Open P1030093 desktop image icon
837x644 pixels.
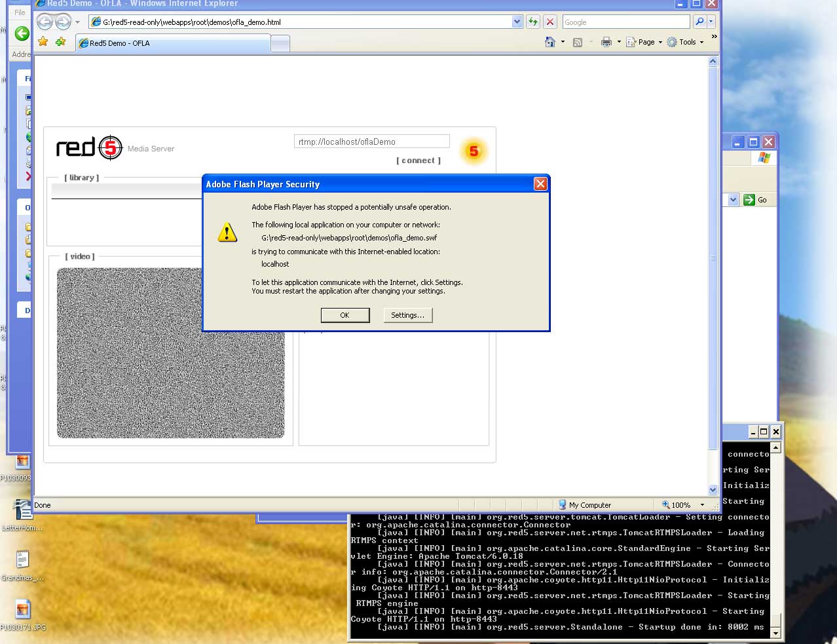click(x=23, y=461)
